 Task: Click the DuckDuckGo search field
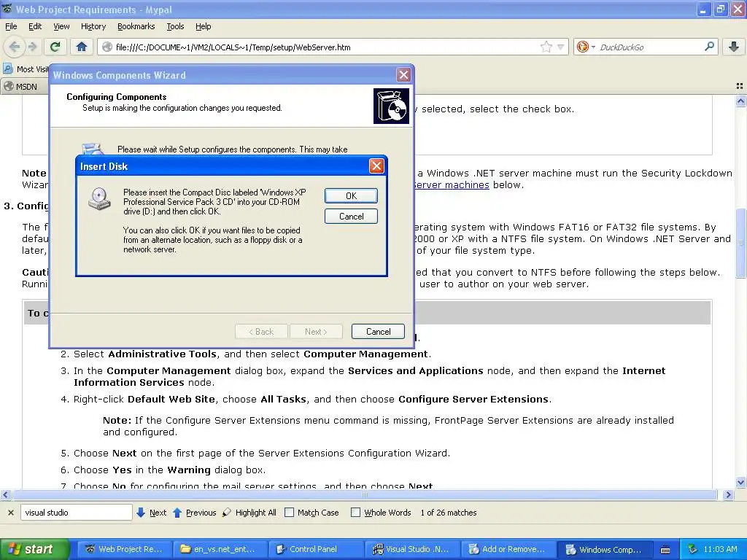coord(649,47)
